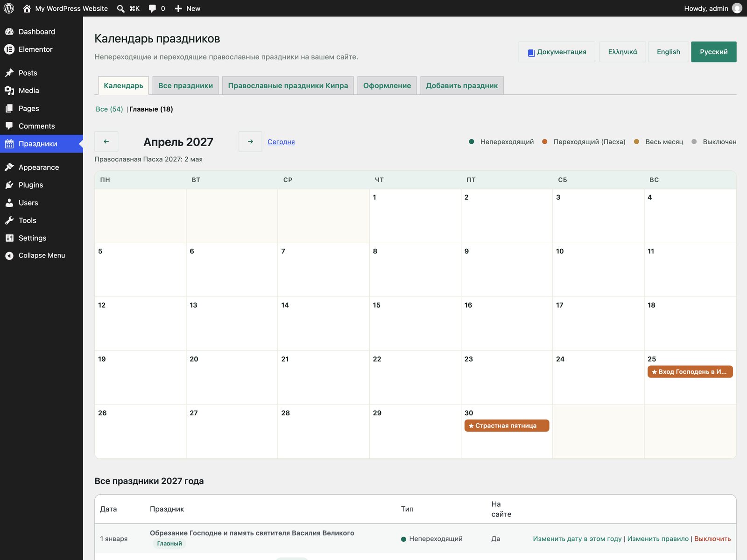Jump to today via Сегодня link
Viewport: 747px width, 560px height.
[281, 142]
